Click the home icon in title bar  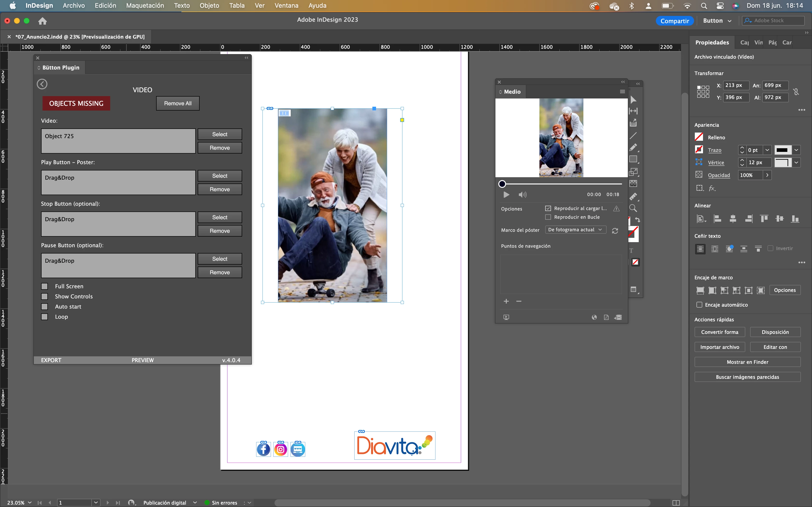click(42, 21)
